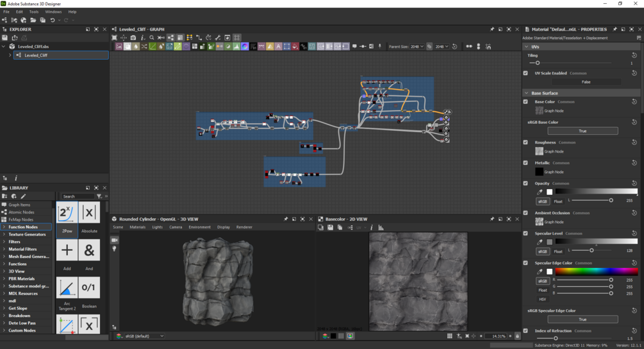Click the camera icon in 3D view
Viewport: 644px width, 349px height.
point(115,240)
